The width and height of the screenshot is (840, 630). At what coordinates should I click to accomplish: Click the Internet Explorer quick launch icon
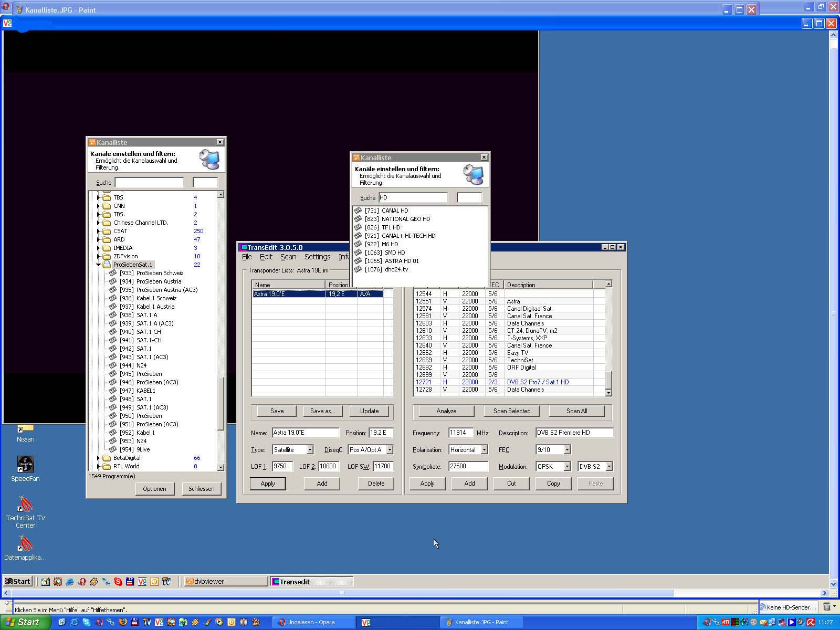click(74, 622)
